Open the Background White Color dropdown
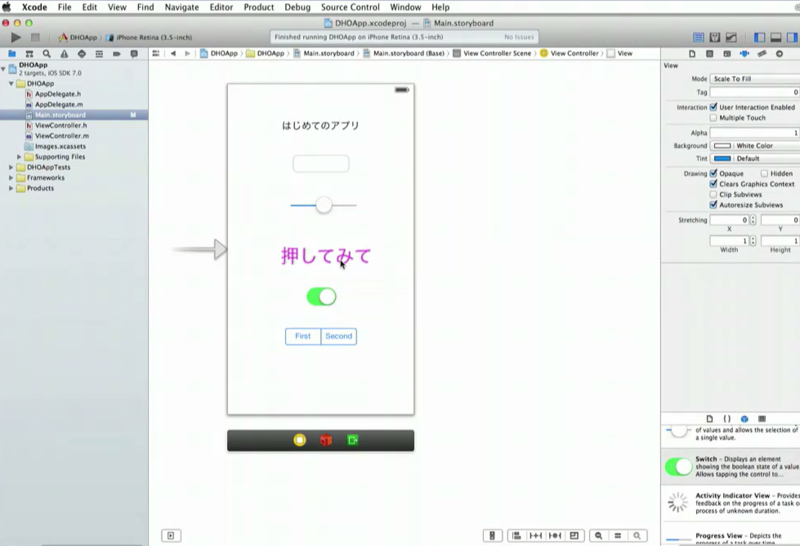 point(767,145)
